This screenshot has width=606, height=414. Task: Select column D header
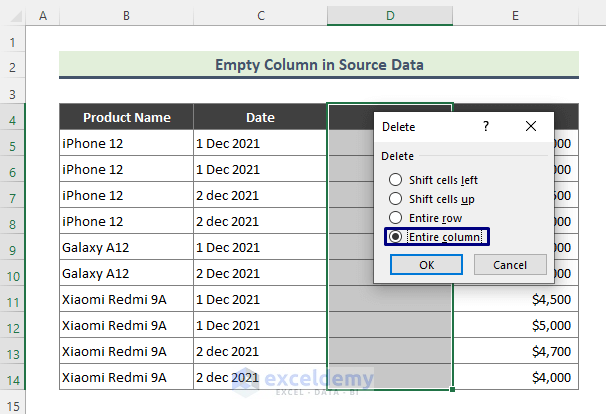pyautogui.click(x=390, y=17)
